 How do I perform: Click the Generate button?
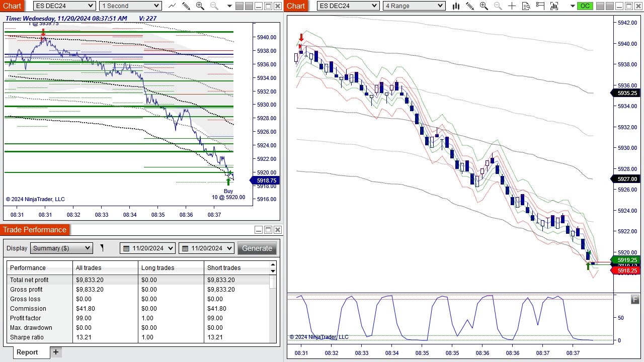point(257,248)
